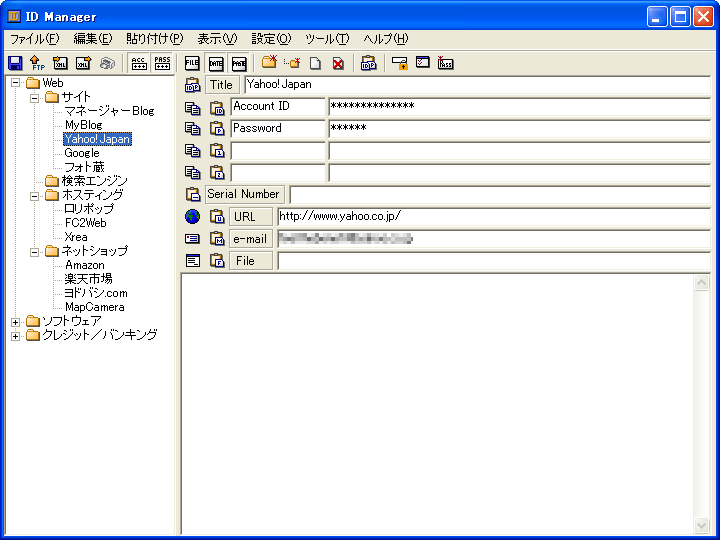
Task: Expand the クレジット／バンキング folder
Action: 16,336
